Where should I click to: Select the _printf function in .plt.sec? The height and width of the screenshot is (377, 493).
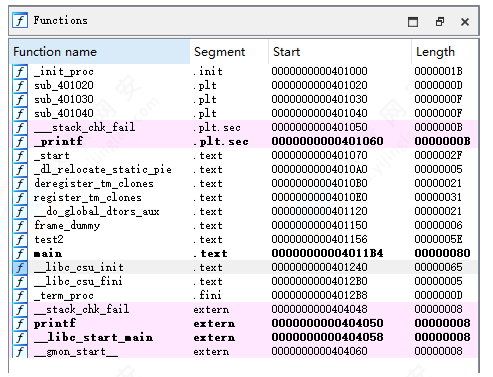244,141
